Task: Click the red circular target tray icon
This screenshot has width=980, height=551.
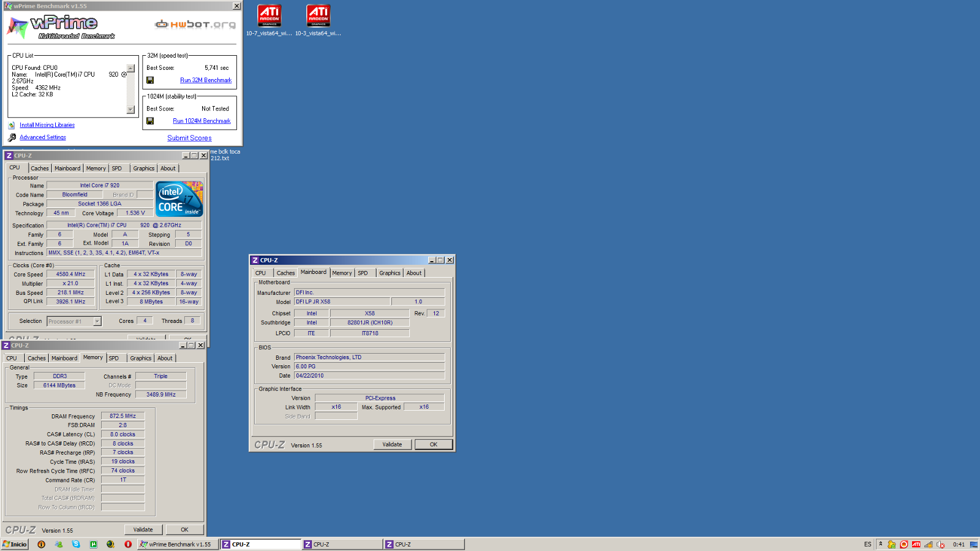Action: tap(904, 544)
